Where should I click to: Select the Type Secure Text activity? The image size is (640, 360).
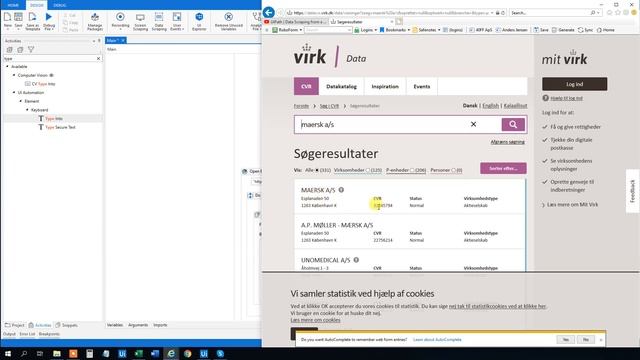[57, 127]
